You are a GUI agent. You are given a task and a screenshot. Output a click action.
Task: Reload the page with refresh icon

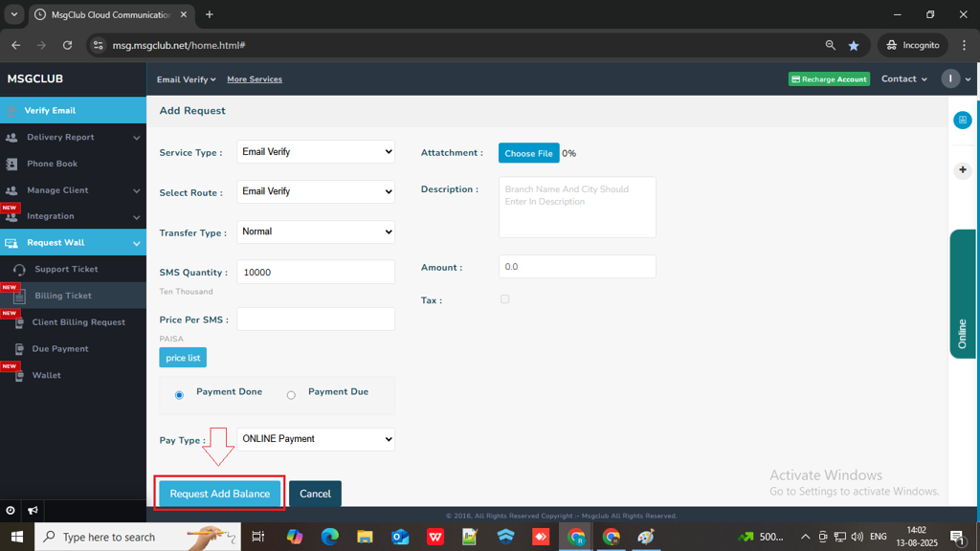[x=68, y=45]
